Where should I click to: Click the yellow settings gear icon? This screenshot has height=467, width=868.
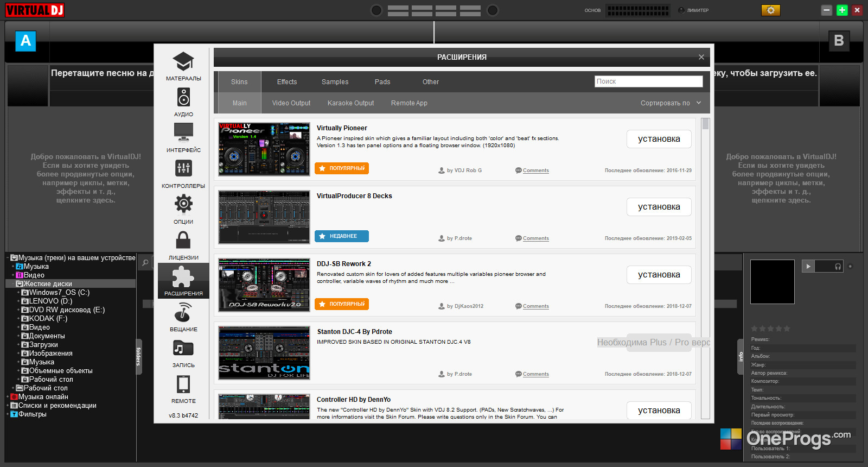pos(770,10)
